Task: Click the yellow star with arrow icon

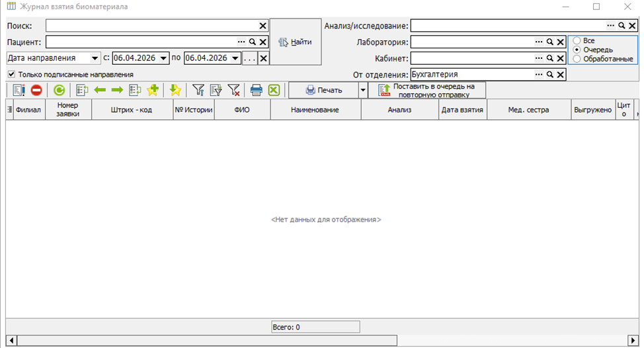Action: coord(175,91)
